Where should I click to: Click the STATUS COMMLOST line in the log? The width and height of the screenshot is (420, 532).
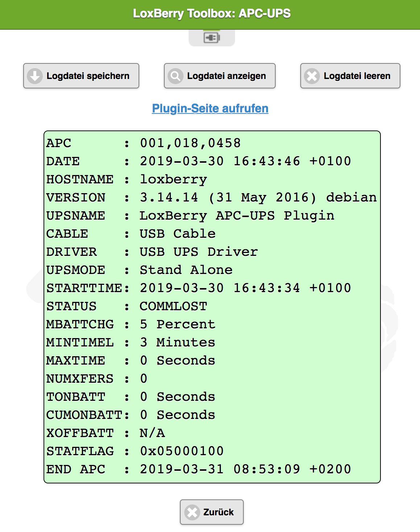tap(127, 306)
